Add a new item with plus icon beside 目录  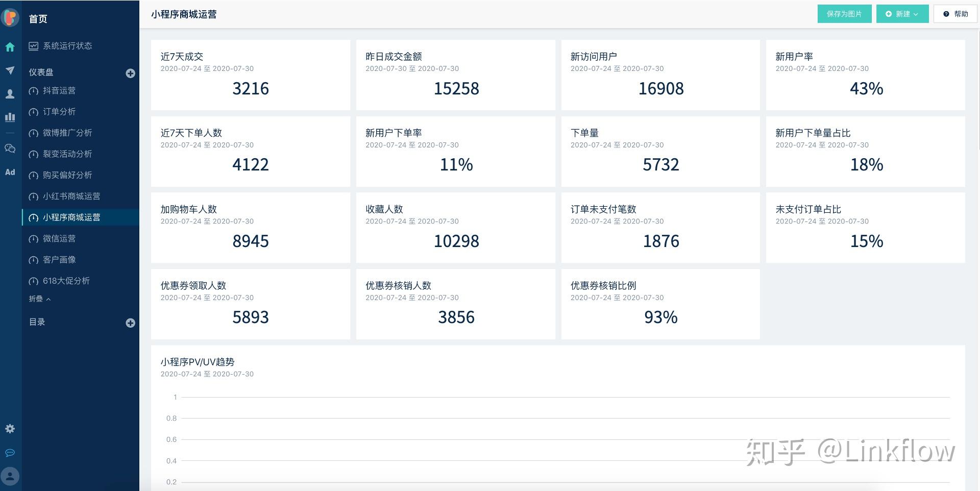(x=131, y=323)
